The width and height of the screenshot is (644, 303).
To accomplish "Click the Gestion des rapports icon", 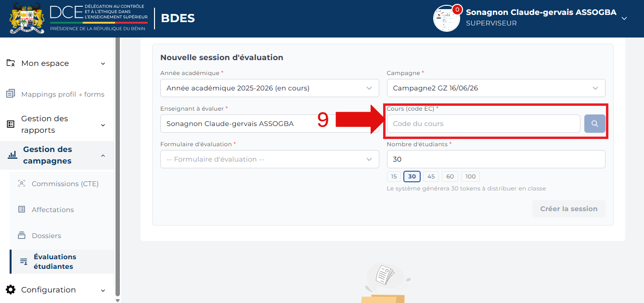I will [x=11, y=124].
